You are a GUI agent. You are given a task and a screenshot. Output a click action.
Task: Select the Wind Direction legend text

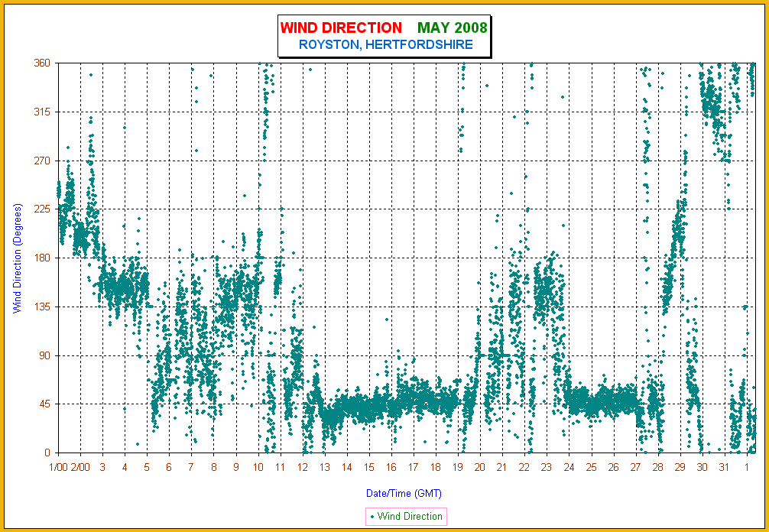[410, 517]
